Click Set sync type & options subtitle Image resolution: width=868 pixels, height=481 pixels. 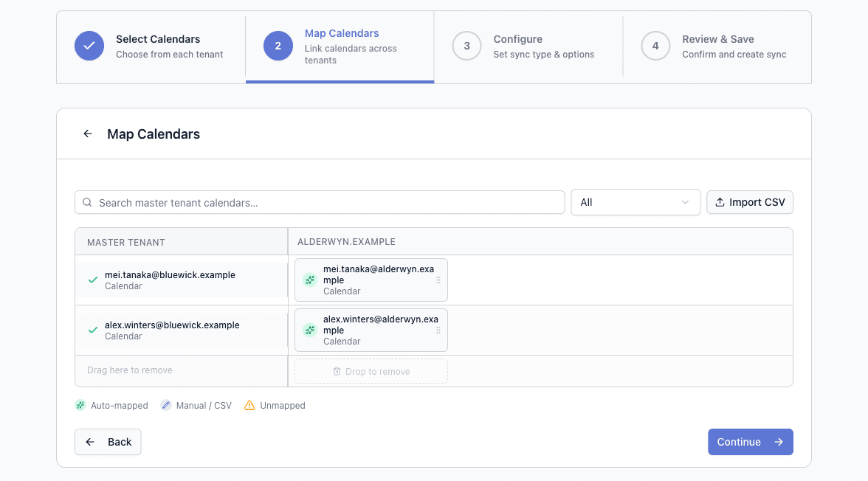[x=543, y=55]
